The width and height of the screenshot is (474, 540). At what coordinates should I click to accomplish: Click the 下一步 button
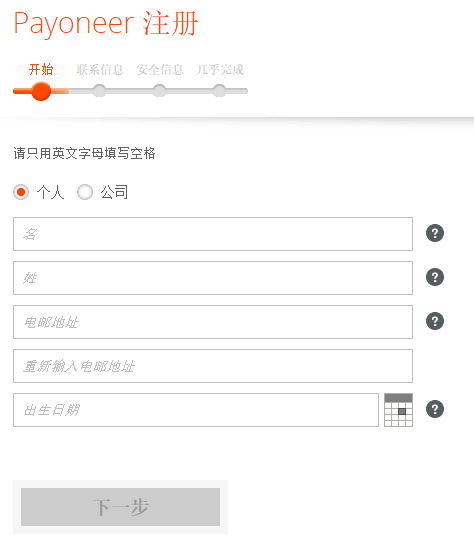pyautogui.click(x=120, y=507)
